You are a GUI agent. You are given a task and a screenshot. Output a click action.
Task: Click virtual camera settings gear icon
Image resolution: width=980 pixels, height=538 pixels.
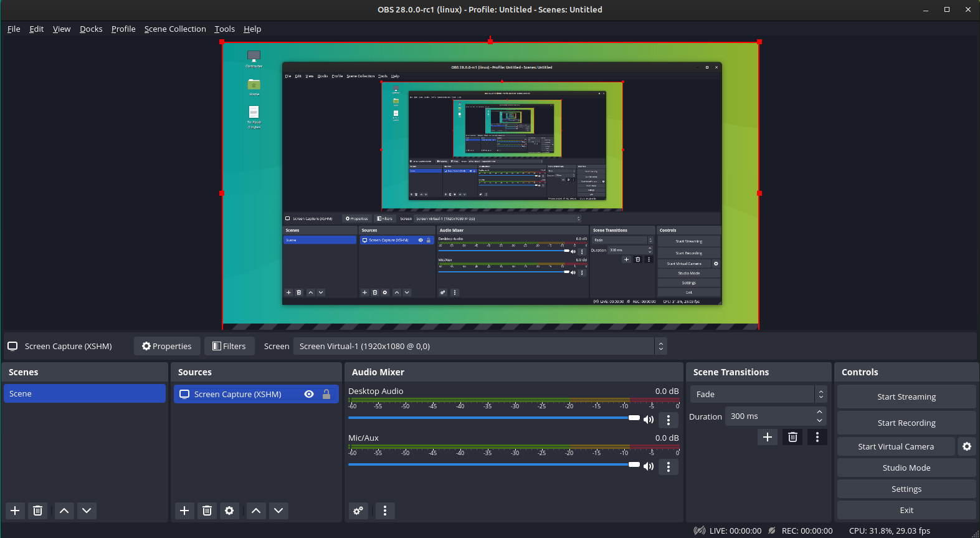(967, 446)
